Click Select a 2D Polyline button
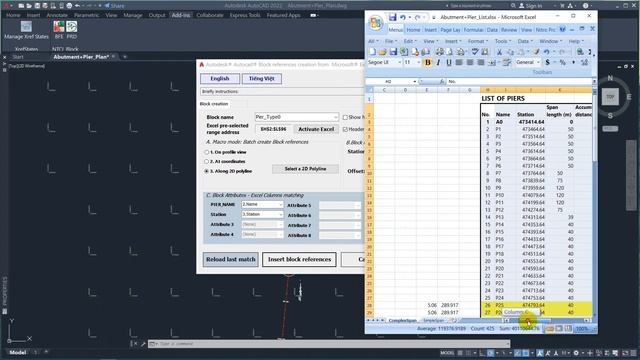The width and height of the screenshot is (640, 360). tap(305, 169)
